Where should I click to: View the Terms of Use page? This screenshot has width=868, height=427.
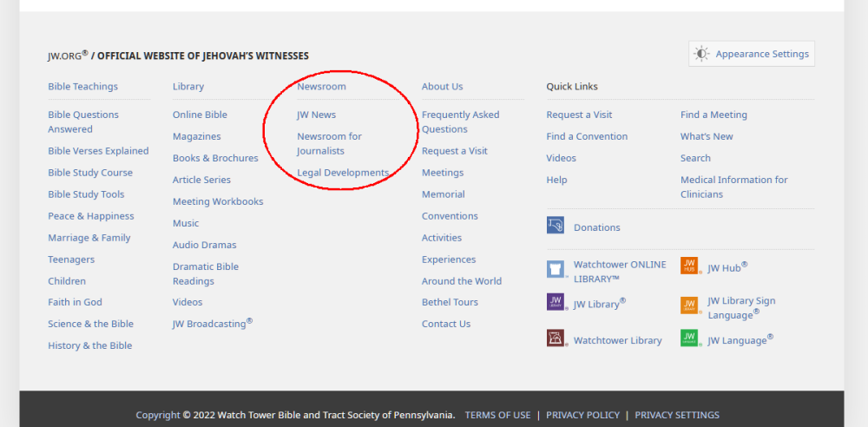point(497,415)
